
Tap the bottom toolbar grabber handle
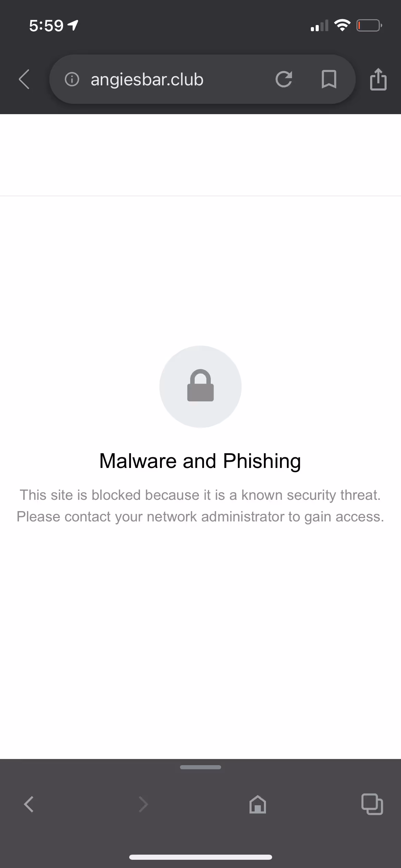point(200,767)
